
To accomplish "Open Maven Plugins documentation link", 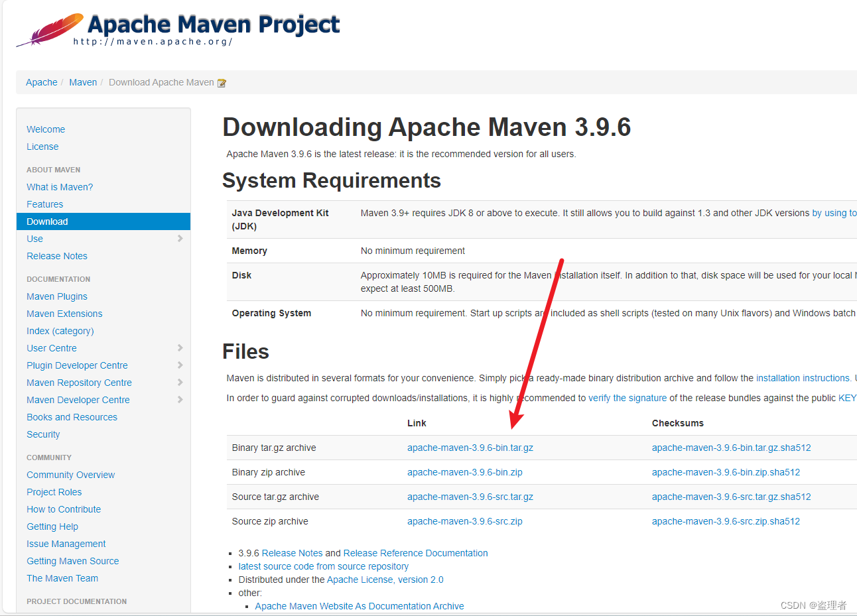I will click(x=57, y=296).
